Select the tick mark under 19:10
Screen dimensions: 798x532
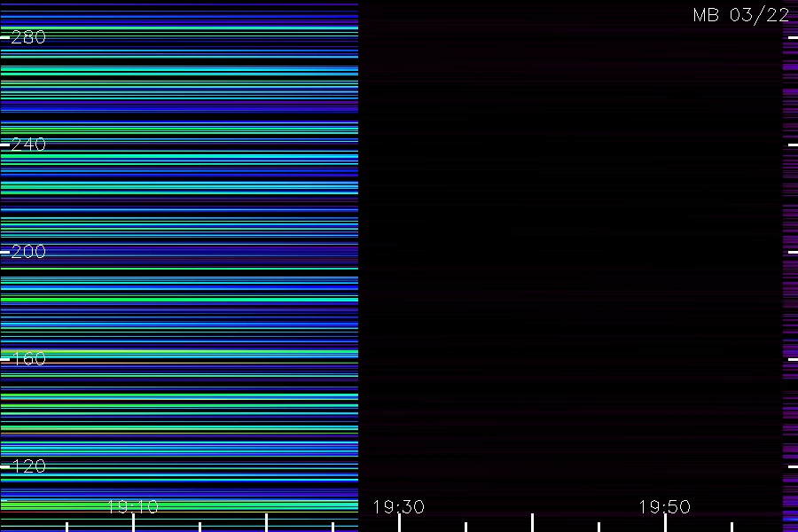(133, 523)
